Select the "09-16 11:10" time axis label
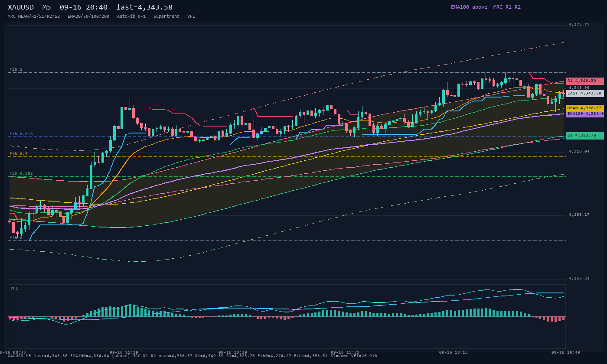607x364 pixels. tap(124, 352)
